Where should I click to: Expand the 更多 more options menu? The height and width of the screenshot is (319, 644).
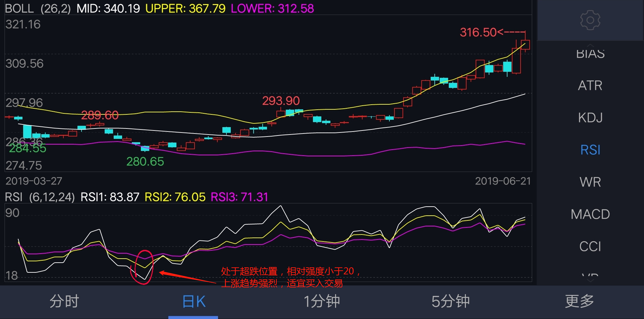coord(578,302)
